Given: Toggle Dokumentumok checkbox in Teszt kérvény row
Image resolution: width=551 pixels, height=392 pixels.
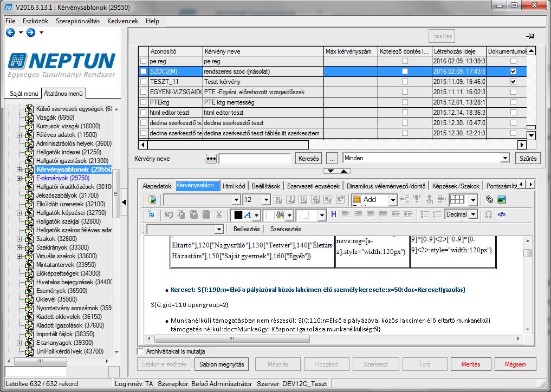Looking at the screenshot, I should coord(514,82).
